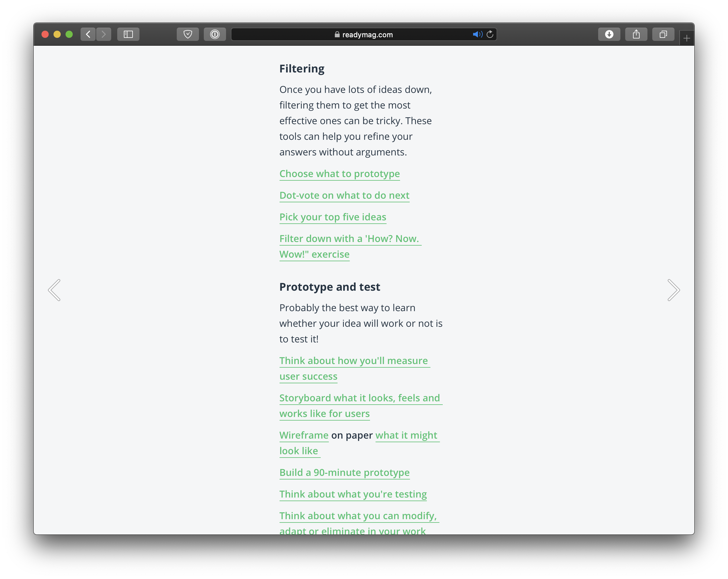The height and width of the screenshot is (579, 728).
Task: Reload the page with refresh icon
Action: pyautogui.click(x=490, y=34)
